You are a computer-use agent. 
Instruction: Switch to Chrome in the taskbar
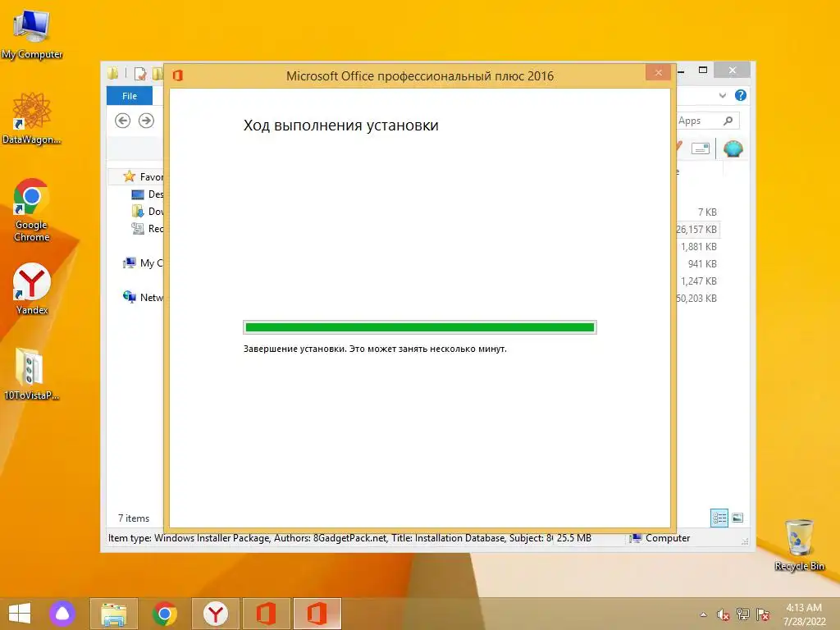pyautogui.click(x=164, y=614)
